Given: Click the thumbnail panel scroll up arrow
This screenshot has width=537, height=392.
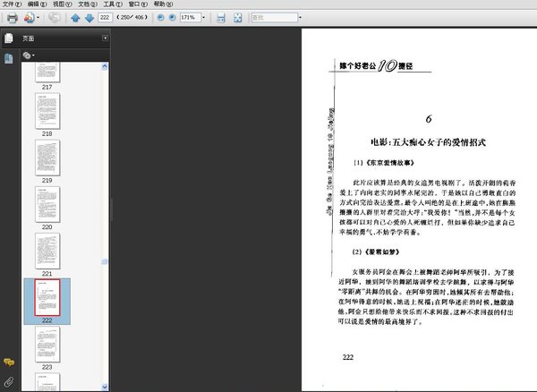Looking at the screenshot, I should click(x=105, y=67).
